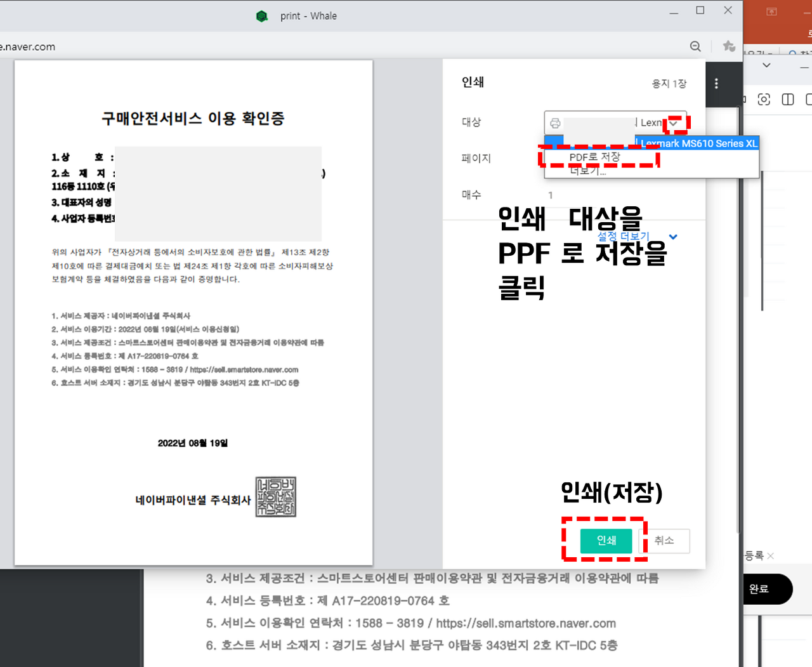Click the naver.com address bar URL
This screenshot has height=667, width=812.
(x=28, y=47)
